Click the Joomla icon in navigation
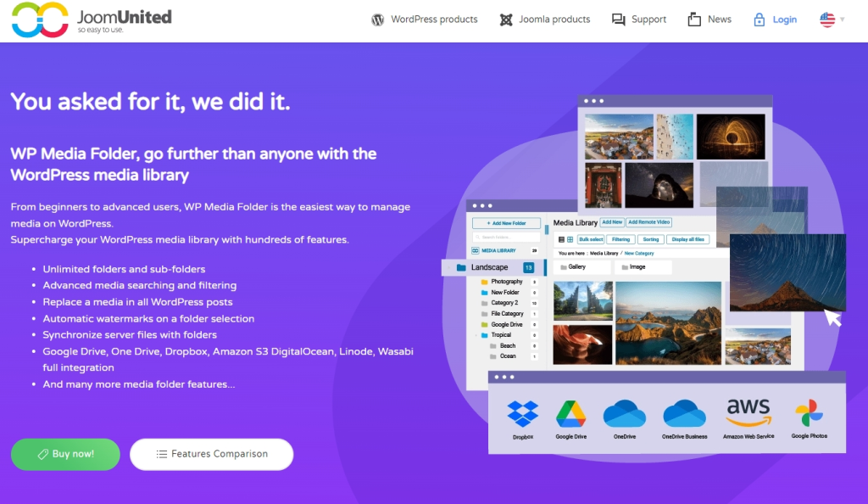 point(506,20)
